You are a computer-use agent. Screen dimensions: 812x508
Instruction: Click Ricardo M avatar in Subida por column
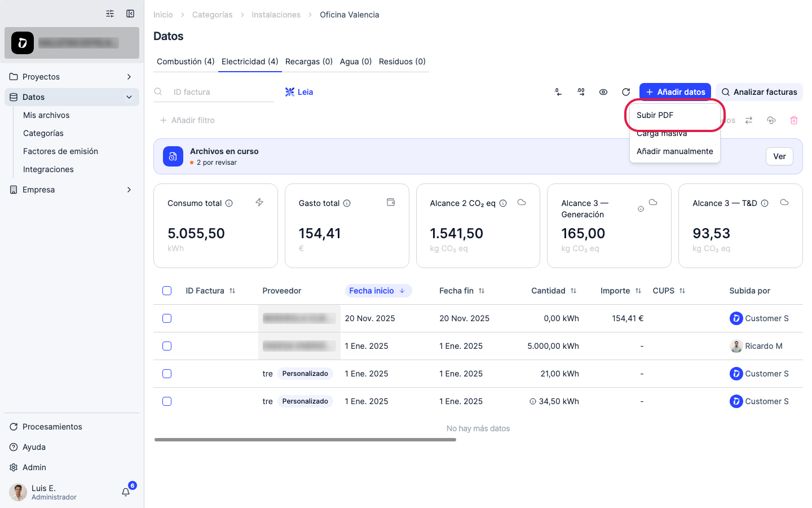[736, 346]
